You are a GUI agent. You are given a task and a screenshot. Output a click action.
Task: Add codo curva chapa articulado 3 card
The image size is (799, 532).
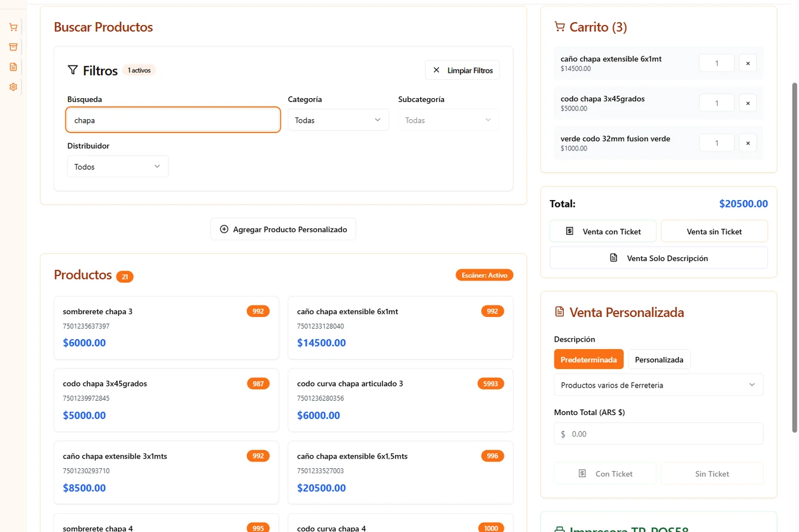[401, 400]
